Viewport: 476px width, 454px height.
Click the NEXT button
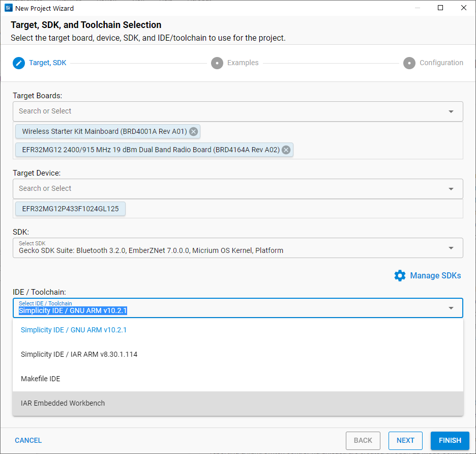pyautogui.click(x=405, y=440)
